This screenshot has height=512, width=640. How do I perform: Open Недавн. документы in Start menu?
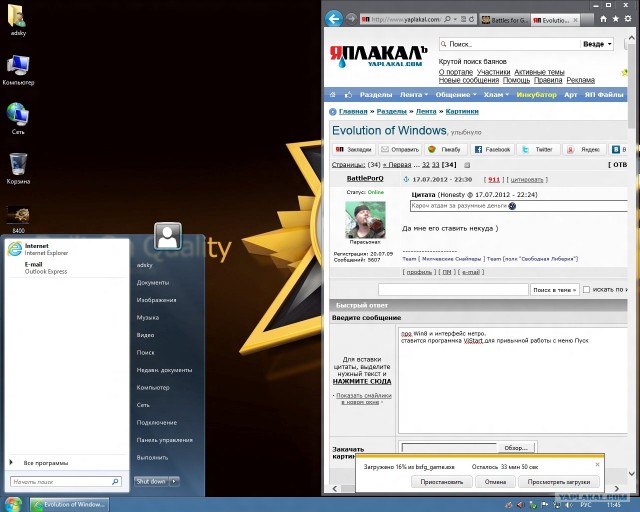click(x=164, y=370)
